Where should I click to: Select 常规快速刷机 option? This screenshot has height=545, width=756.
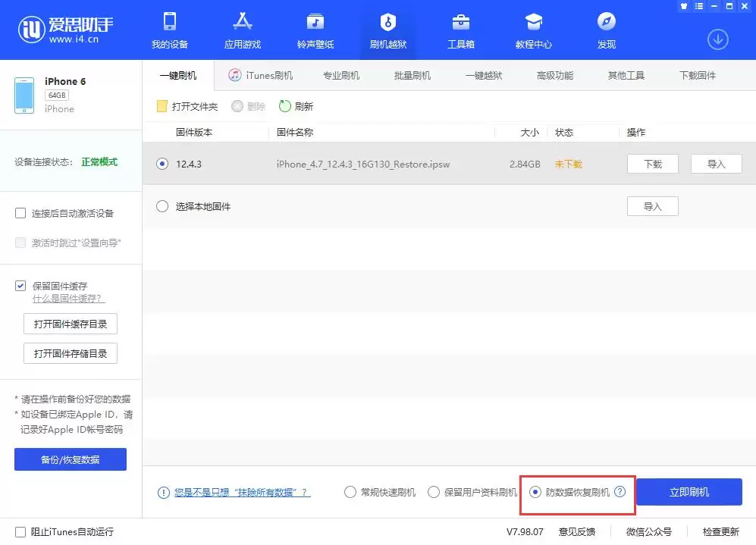click(350, 492)
